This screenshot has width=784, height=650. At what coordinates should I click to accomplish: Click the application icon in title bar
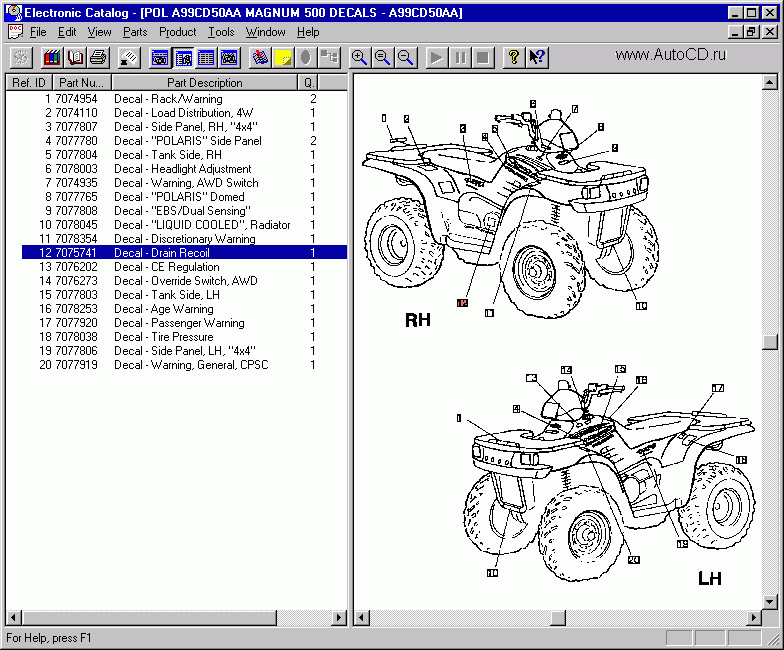coord(14,12)
